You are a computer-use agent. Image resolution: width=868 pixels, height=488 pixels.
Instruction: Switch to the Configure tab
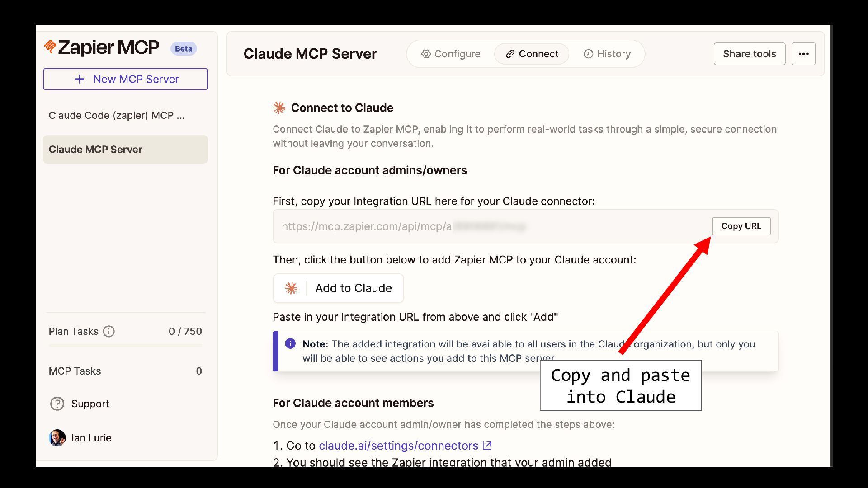451,54
